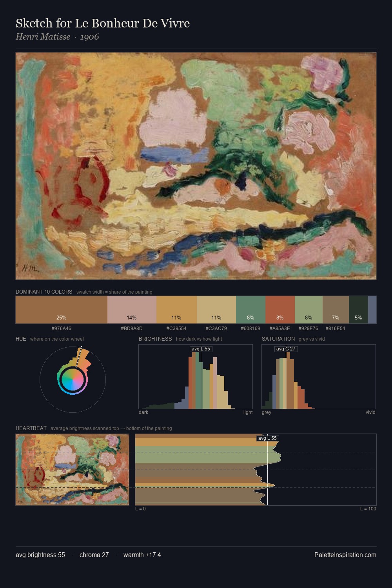Click the 'BRIGHTNESS' section heading
The image size is (392, 588).
155,339
